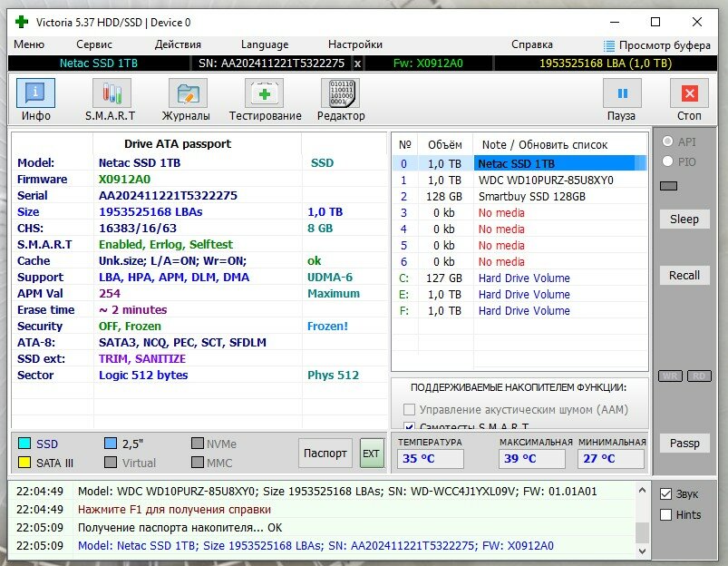The image size is (728, 566).
Task: Click the Просмотр буфера list icon
Action: click(x=608, y=45)
